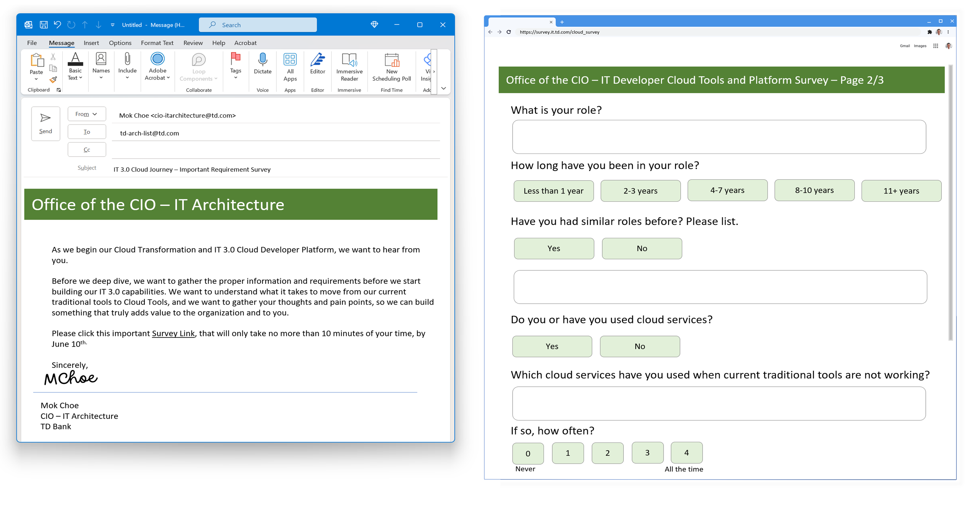Follow the Survey Link hyperlink
Image resolution: width=980 pixels, height=522 pixels.
pyautogui.click(x=173, y=333)
